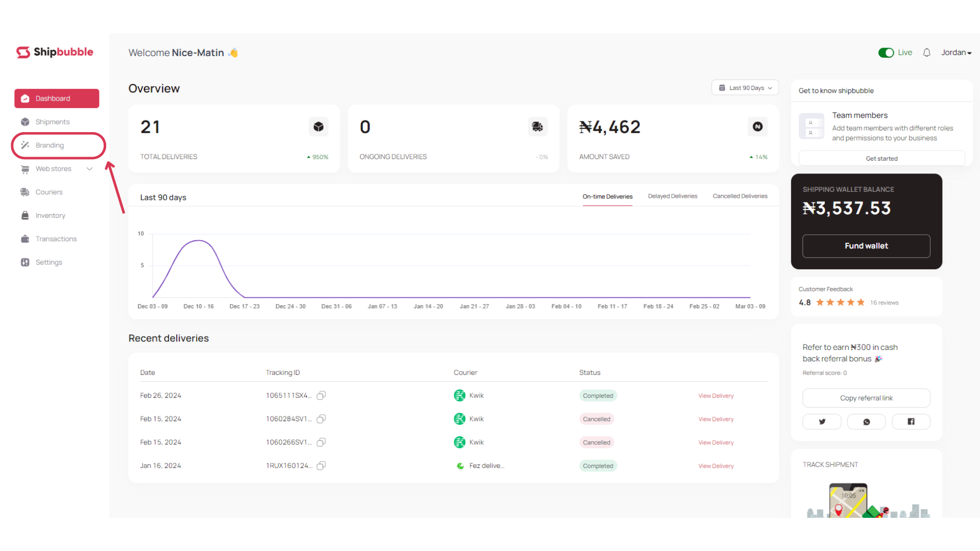Viewport: 980px width, 551px height.
Task: Copy tracking ID 1065111SX4
Action: (x=321, y=395)
